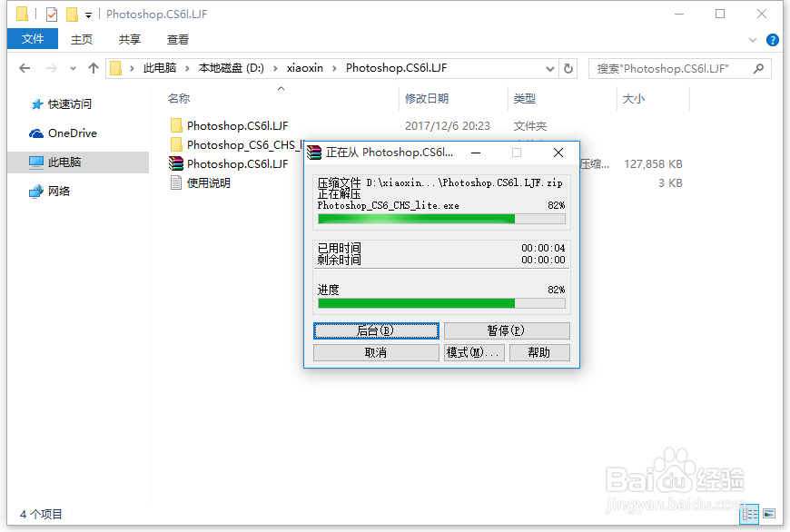Sort by 大小 column header
This screenshot has height=532, width=790.
pos(633,99)
